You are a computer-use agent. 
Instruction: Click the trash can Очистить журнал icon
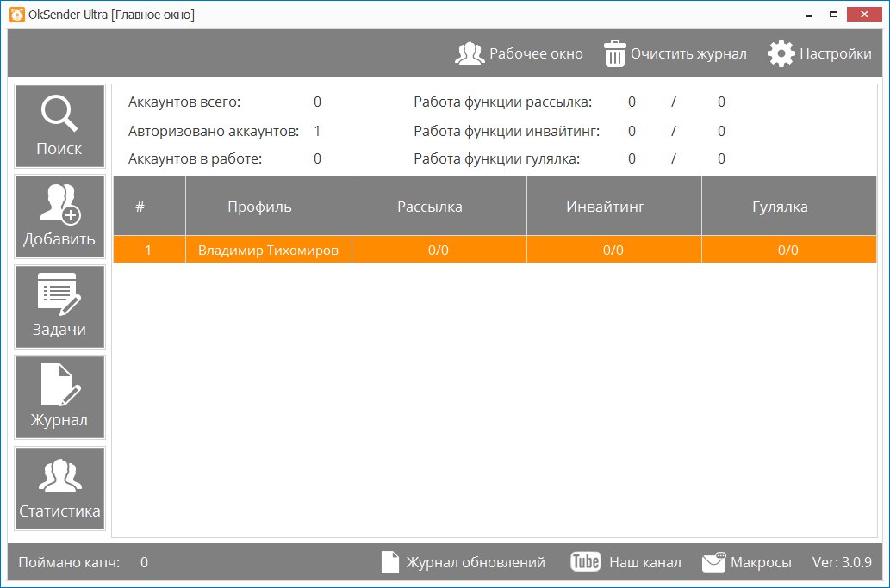point(614,53)
